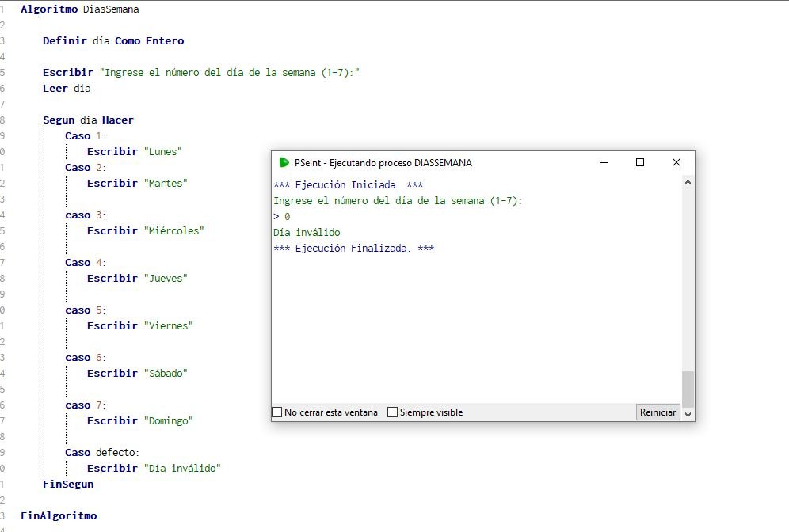Image resolution: width=789 pixels, height=532 pixels.
Task: Click the scrollbar up arrow in output window
Action: 688,183
